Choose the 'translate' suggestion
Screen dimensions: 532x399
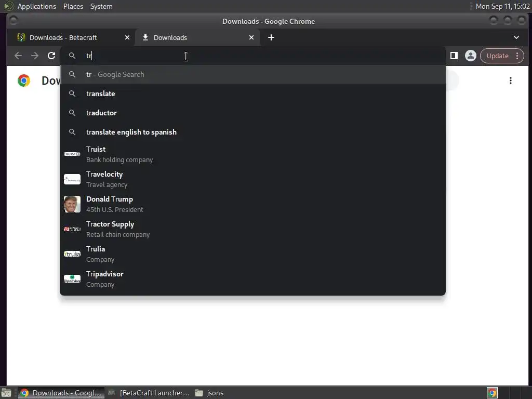coord(252,94)
